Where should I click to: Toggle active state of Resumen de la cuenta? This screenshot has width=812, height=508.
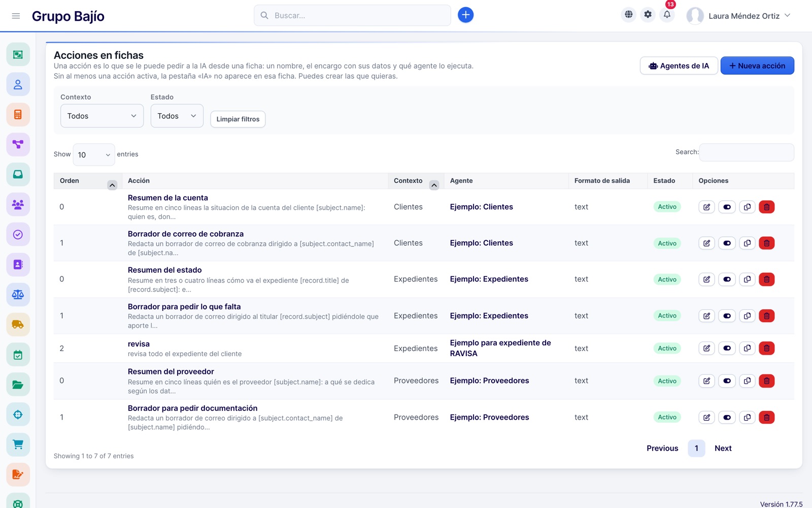pos(727,207)
